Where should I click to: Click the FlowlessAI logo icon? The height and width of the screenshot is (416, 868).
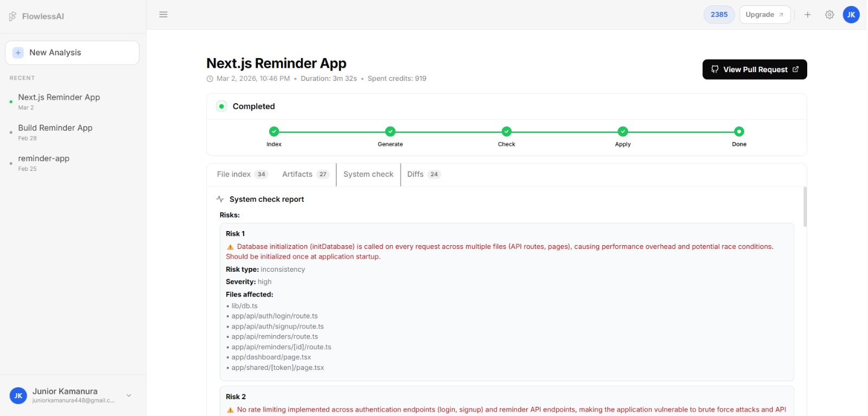click(x=12, y=16)
